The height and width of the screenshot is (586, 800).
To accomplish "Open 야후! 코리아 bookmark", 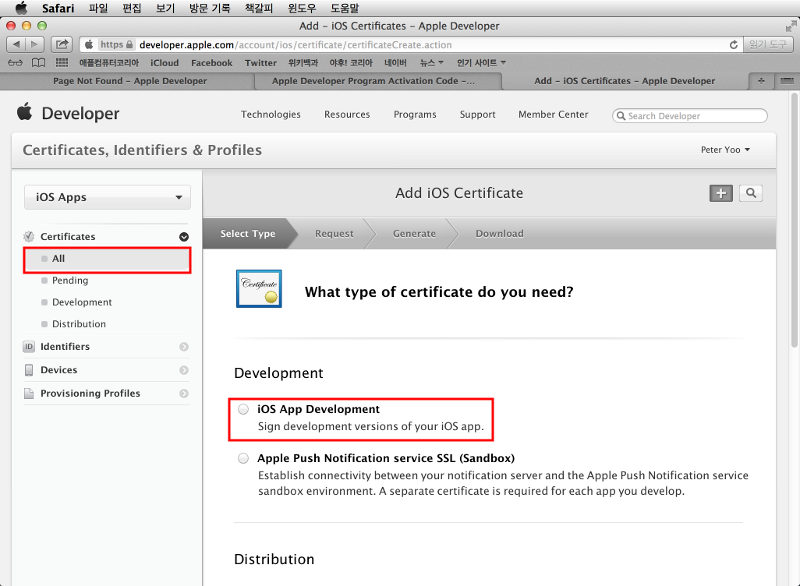I will (351, 63).
